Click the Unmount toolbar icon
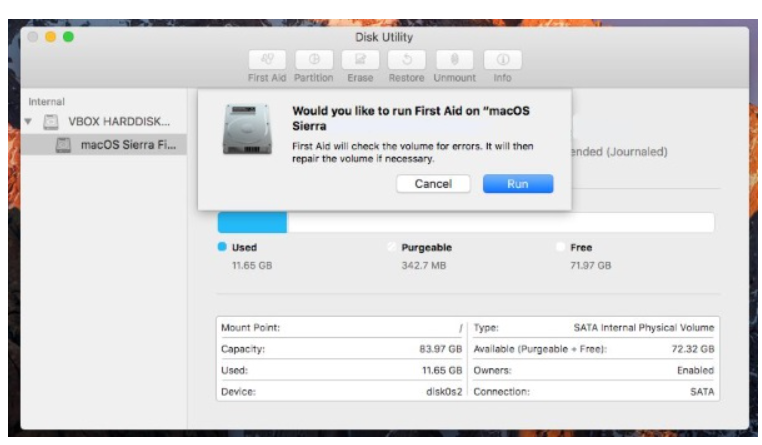Viewport: 762px width, 445px height. 454,60
